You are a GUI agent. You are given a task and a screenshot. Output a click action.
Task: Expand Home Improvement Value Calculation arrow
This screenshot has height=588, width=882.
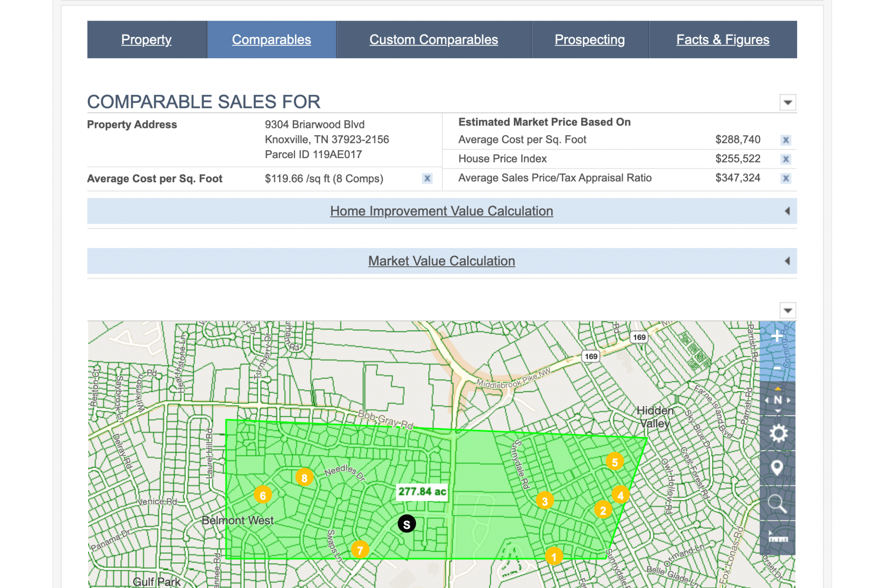click(x=787, y=211)
